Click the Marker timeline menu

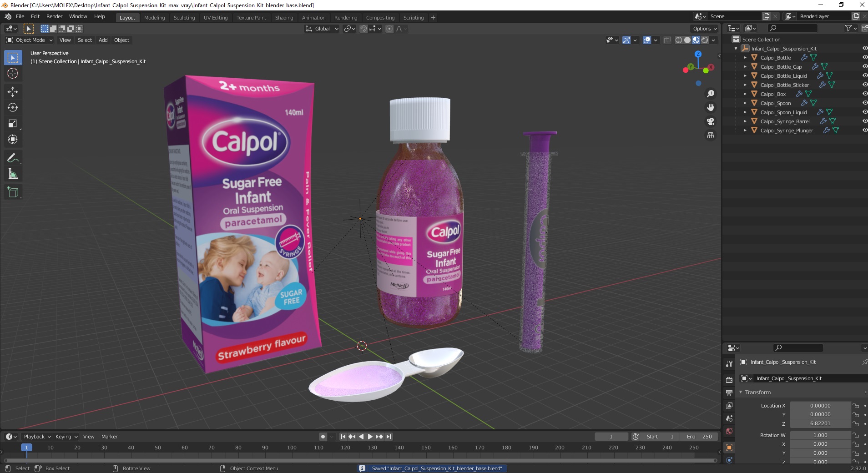[109, 437]
